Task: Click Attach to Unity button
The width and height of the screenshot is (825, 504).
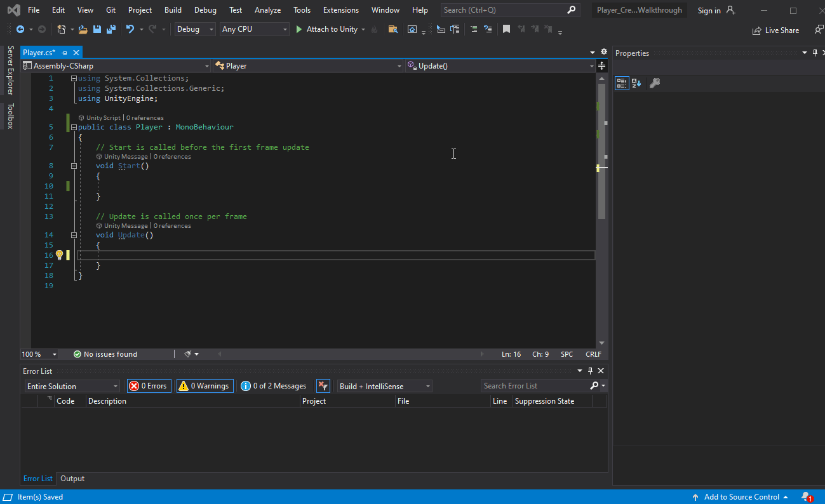Action: pos(326,29)
